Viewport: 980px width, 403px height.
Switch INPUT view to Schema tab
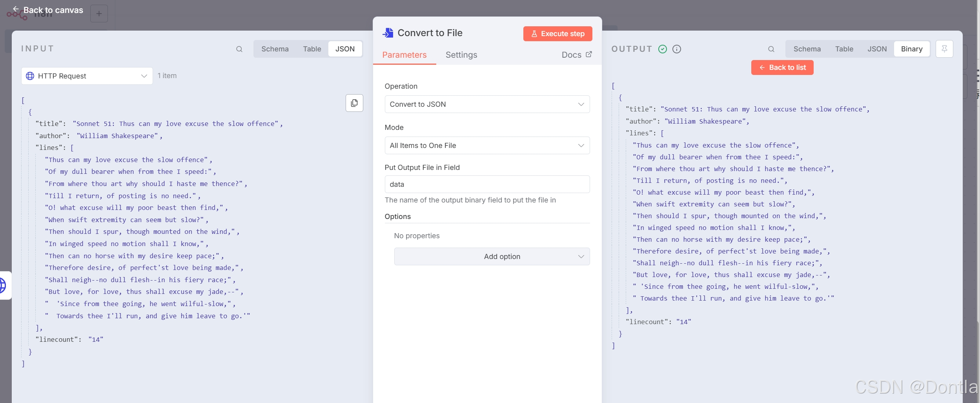pyautogui.click(x=275, y=49)
